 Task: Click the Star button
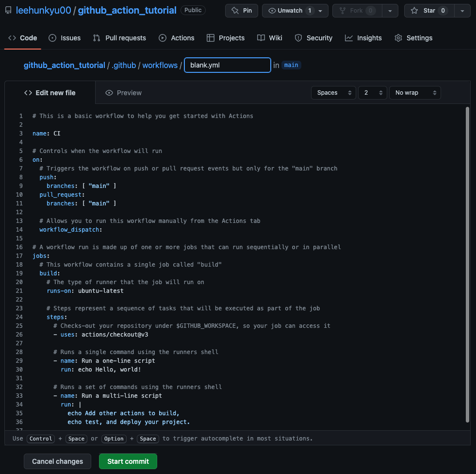(x=429, y=11)
